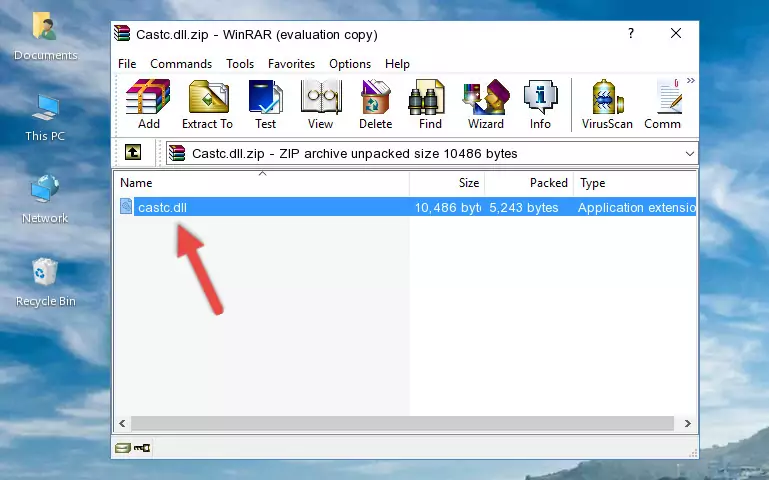Go up one folder level
This screenshot has height=480, width=769.
coord(133,152)
